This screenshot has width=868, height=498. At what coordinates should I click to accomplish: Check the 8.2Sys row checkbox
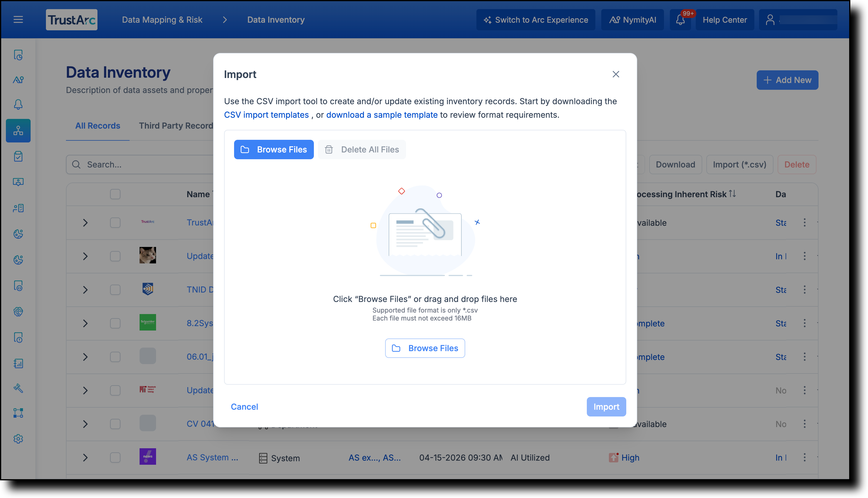(x=115, y=323)
